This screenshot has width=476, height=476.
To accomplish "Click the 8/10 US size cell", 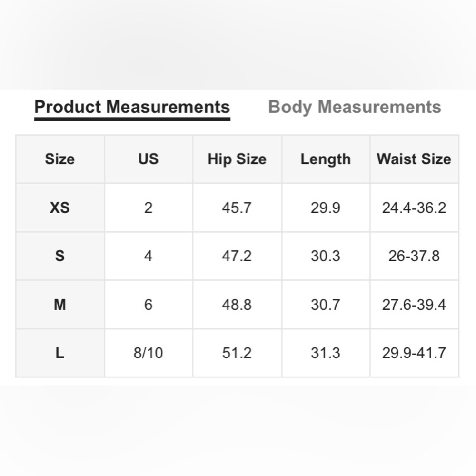I will [x=149, y=353].
